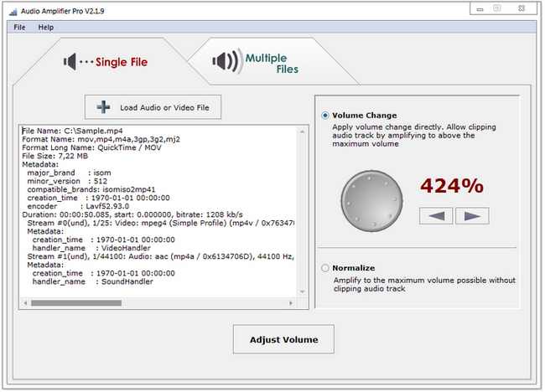Viewport: 545px width, 392px height.
Task: Click the Audio Amplifier Pro title bar icon
Action: pos(8,9)
